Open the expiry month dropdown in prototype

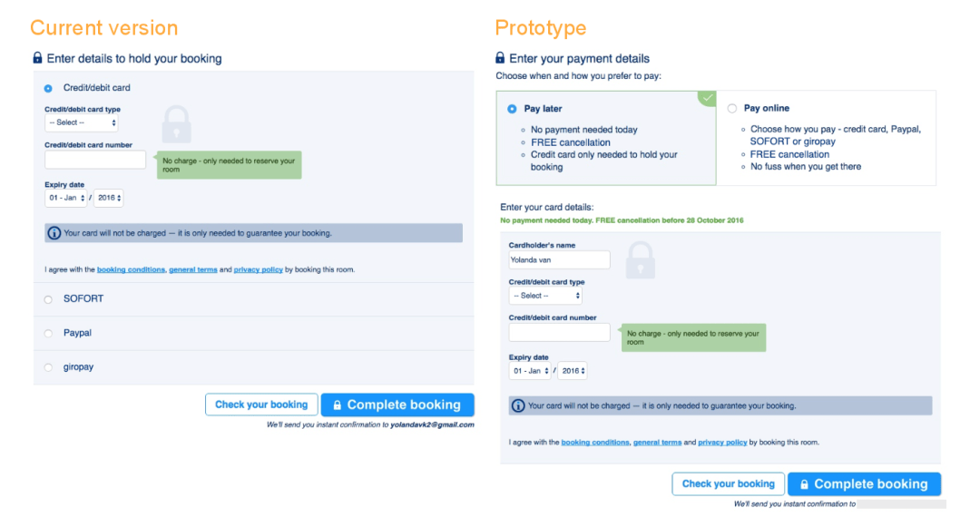(530, 371)
